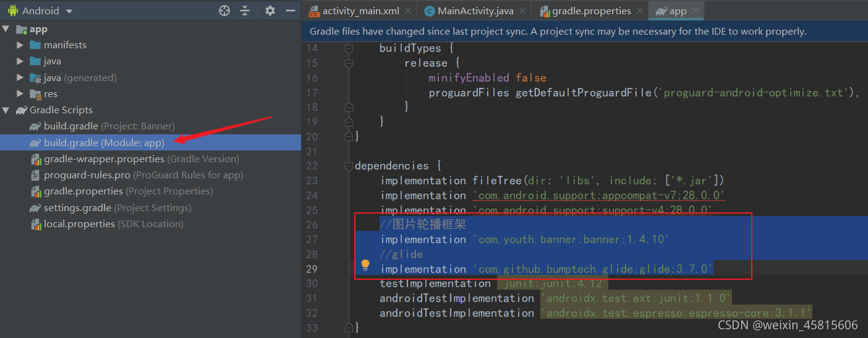Hide the project tool window
The width and height of the screenshot is (868, 338).
(x=291, y=11)
